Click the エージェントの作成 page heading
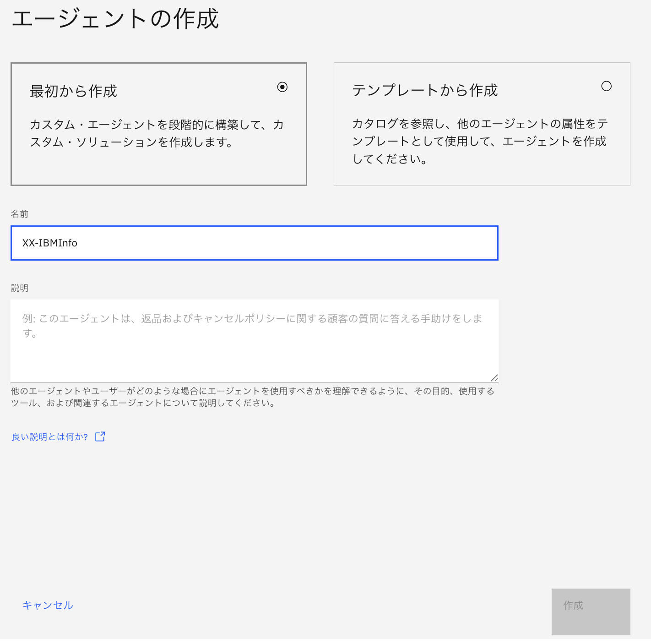Screen dimensions: 651x644 115,19
